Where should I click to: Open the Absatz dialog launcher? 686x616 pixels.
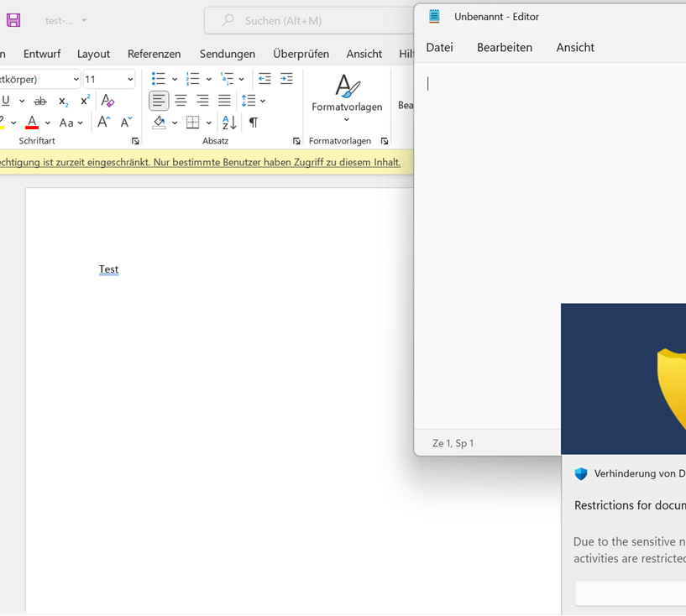tap(296, 141)
